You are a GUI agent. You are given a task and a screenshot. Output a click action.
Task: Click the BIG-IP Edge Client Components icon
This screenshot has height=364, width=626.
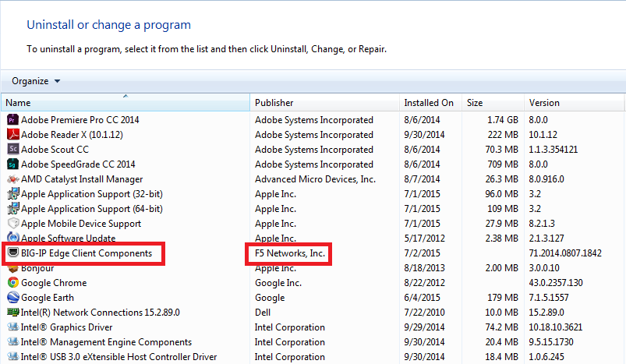point(12,253)
